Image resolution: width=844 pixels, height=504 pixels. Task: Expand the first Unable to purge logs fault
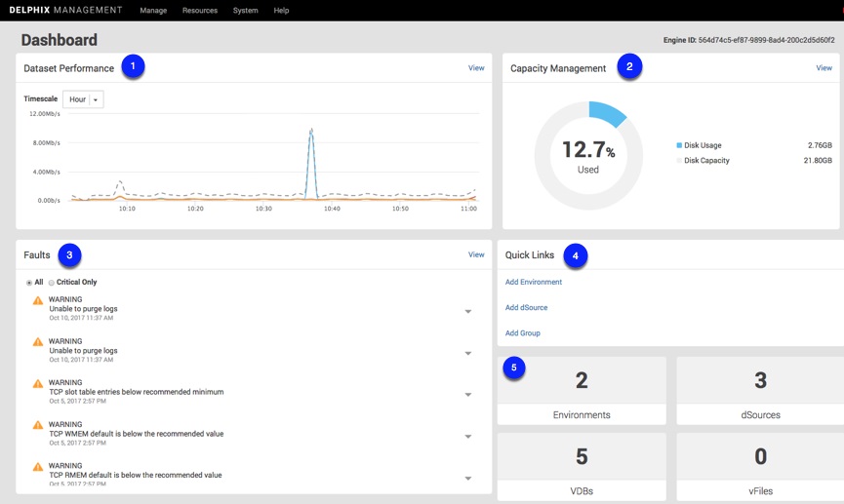point(468,312)
